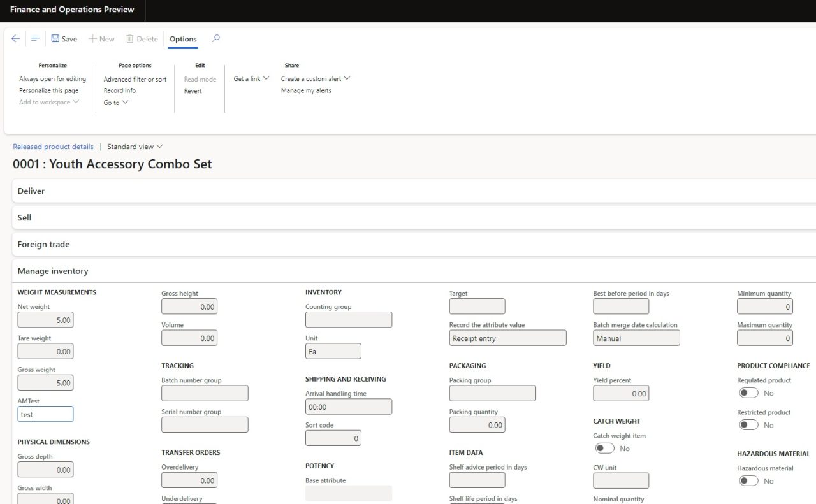Open the Batch merge date calculation selector
816x504 pixels.
[x=636, y=338]
